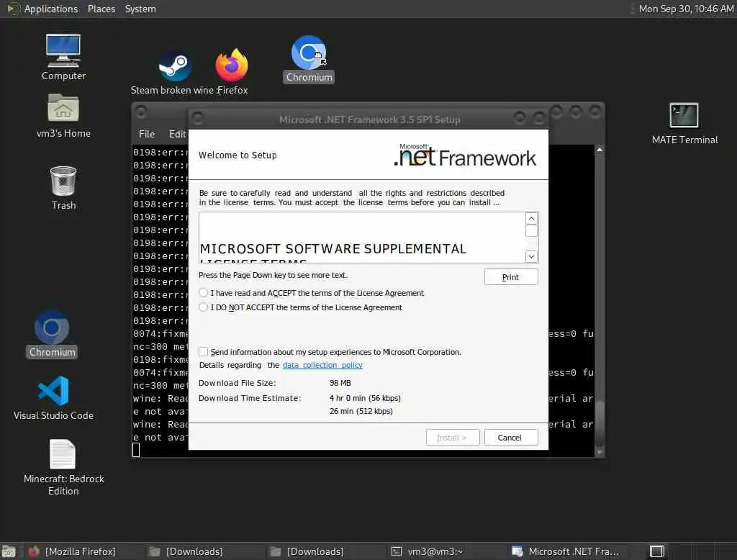
Task: Open the terminal's Edit menu
Action: pos(177,134)
